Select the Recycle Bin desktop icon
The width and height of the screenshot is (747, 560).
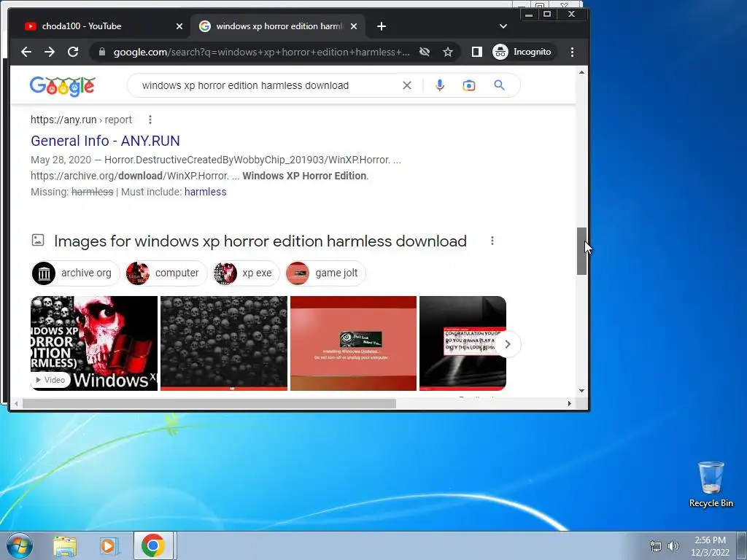click(711, 484)
